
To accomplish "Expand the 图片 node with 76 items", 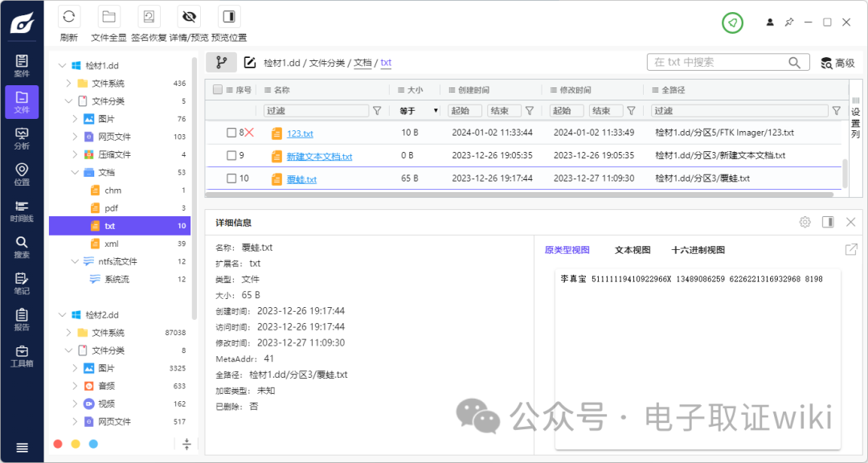I will tap(76, 119).
